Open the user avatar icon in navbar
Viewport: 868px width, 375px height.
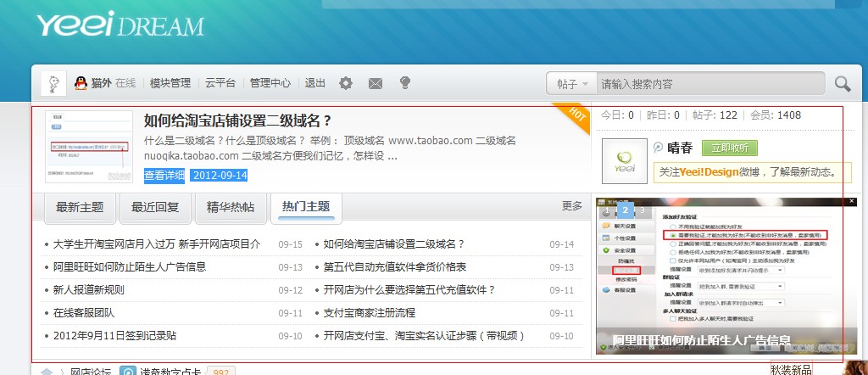pos(53,84)
